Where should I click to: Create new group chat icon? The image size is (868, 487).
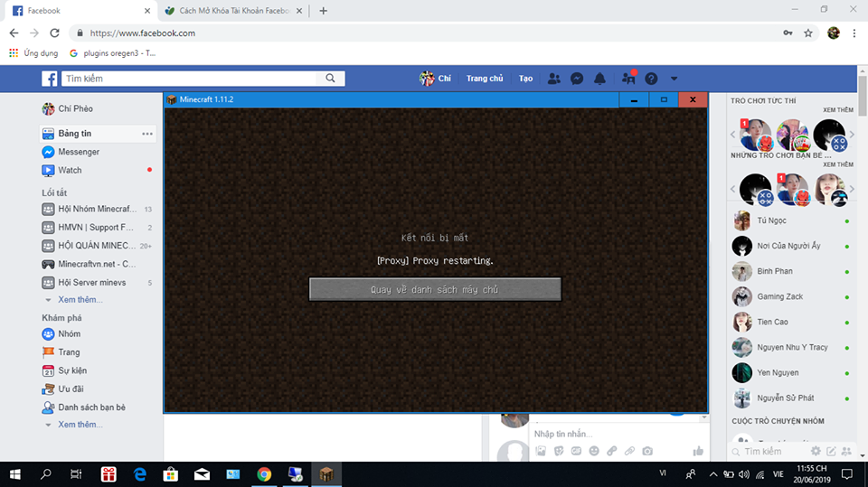coord(846,452)
